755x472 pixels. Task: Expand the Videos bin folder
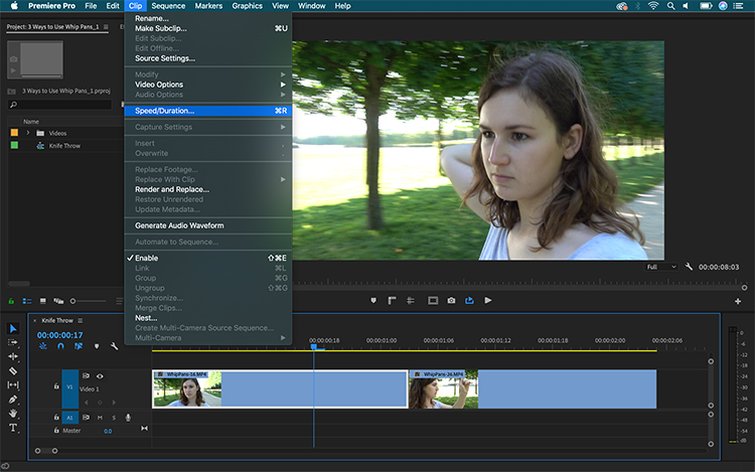[x=27, y=132]
